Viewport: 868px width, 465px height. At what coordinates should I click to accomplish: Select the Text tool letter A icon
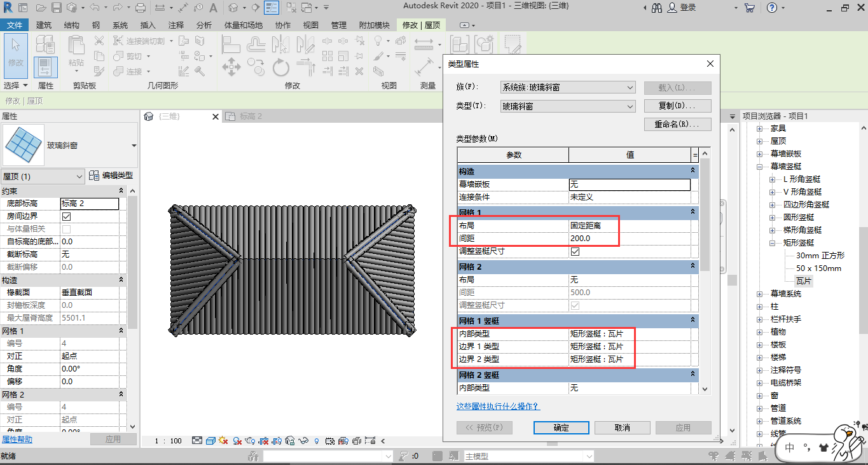(213, 8)
